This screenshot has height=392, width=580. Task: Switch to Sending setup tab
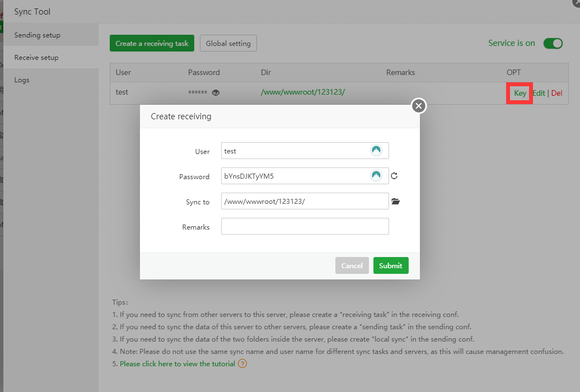point(37,35)
